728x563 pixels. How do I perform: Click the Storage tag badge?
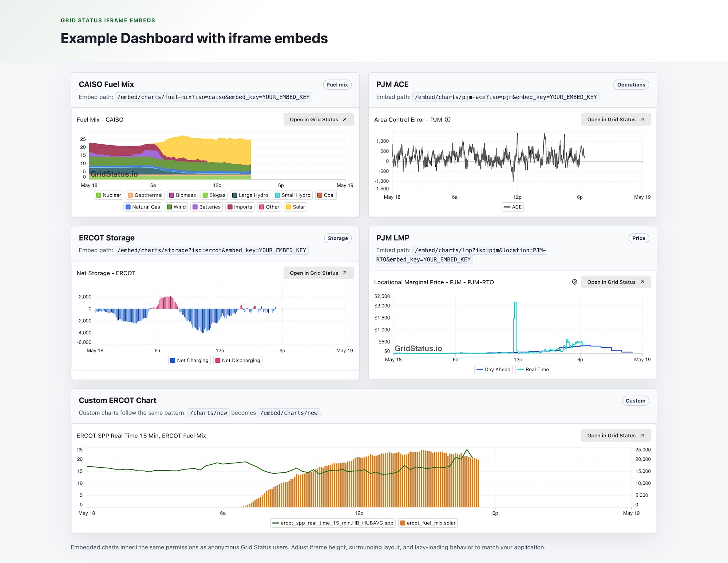(338, 238)
